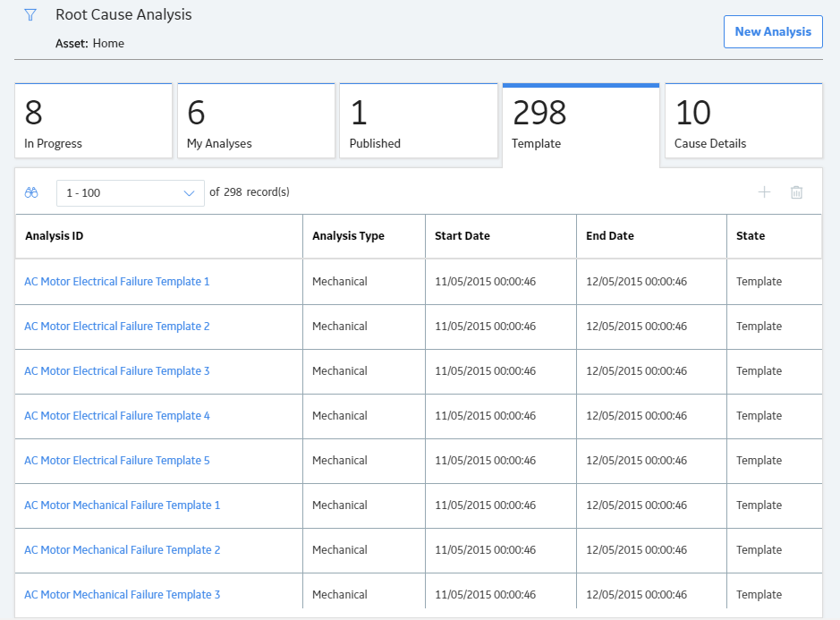Click end date in Mechanical Failure Template 2 row
Image resolution: width=840 pixels, height=620 pixels.
coord(636,550)
